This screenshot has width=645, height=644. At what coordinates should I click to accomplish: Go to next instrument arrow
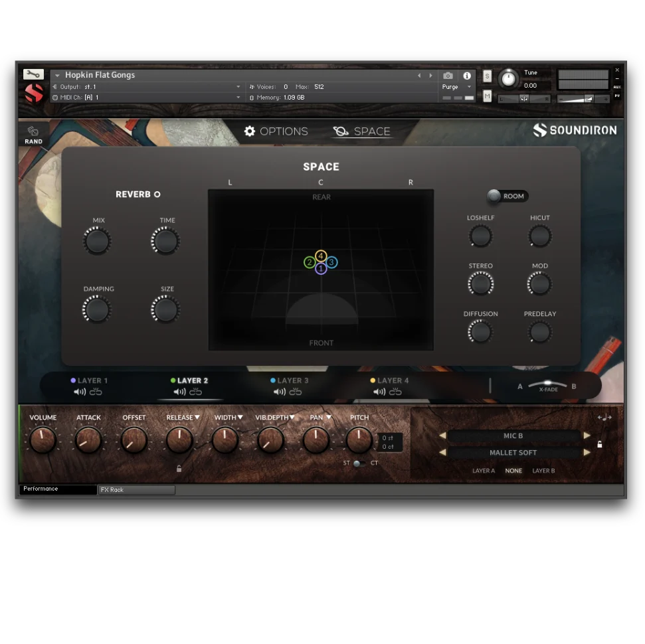(x=430, y=76)
